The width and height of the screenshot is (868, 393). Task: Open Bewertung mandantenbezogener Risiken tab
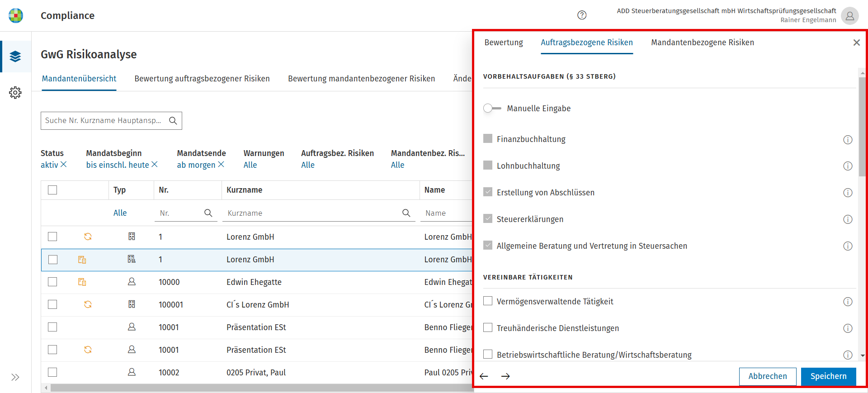(x=362, y=79)
